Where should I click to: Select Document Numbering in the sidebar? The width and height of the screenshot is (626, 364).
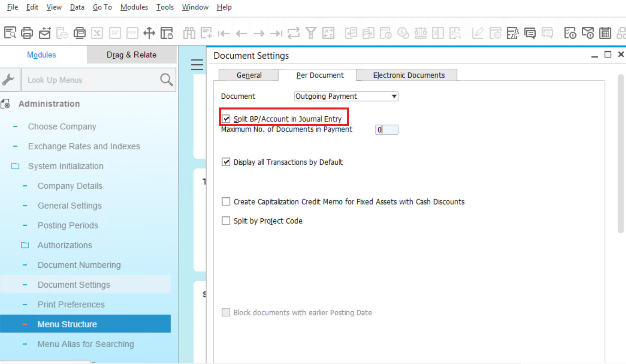pos(79,265)
